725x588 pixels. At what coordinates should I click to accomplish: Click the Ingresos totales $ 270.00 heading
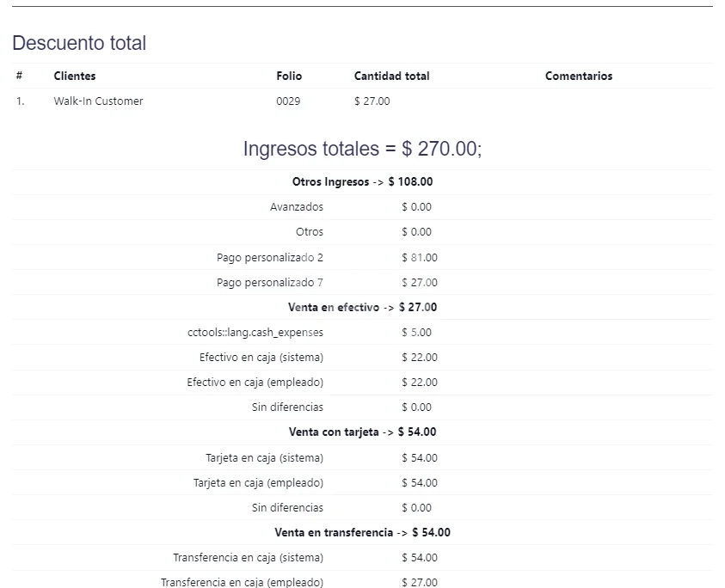(x=362, y=149)
